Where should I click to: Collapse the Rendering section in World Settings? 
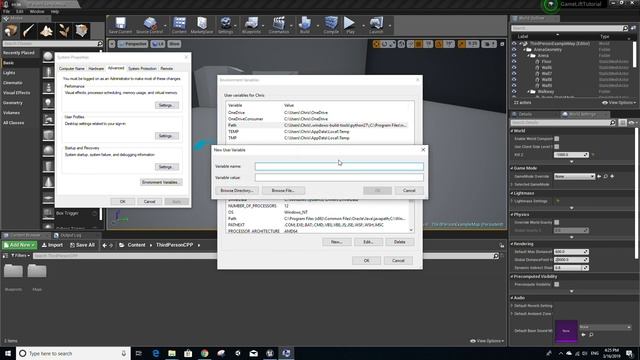[512, 244]
